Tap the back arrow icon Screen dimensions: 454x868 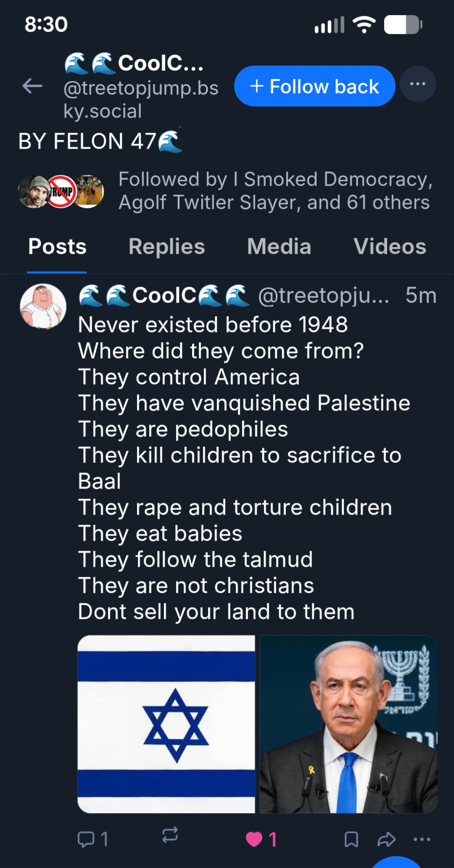click(x=33, y=86)
